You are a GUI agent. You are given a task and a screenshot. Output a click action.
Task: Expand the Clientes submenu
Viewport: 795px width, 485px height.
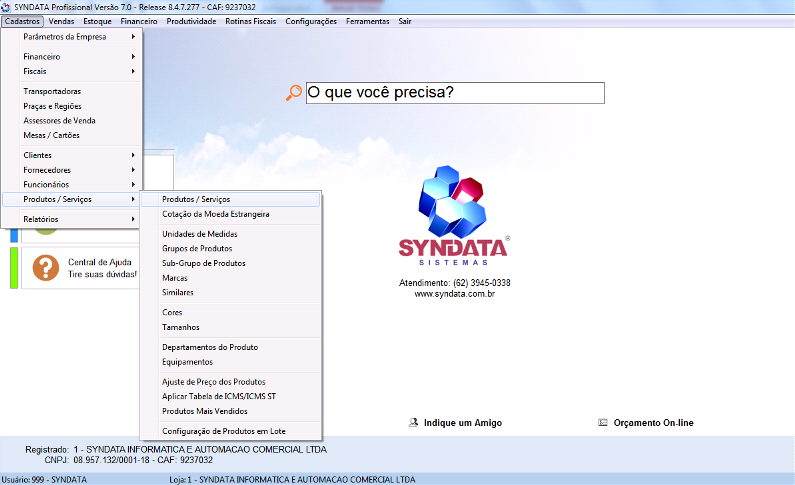pos(72,155)
